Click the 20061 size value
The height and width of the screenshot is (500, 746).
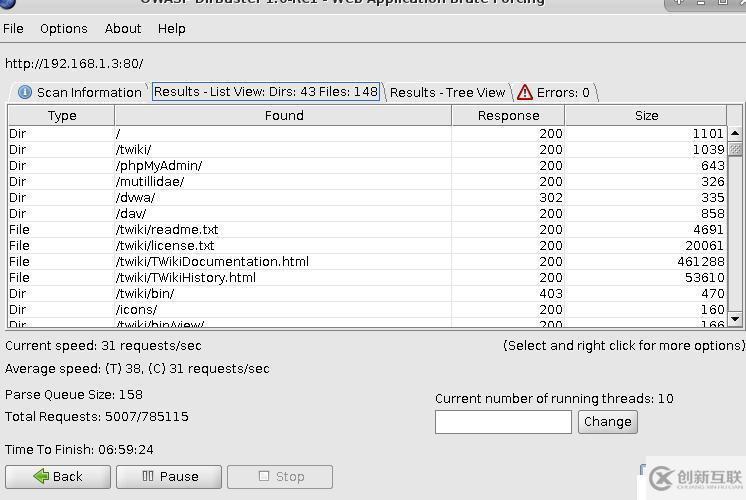(x=705, y=245)
